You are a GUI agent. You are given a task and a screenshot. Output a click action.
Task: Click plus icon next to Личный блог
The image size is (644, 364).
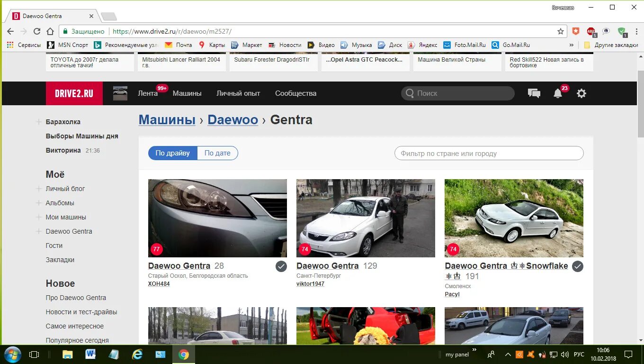tap(39, 189)
